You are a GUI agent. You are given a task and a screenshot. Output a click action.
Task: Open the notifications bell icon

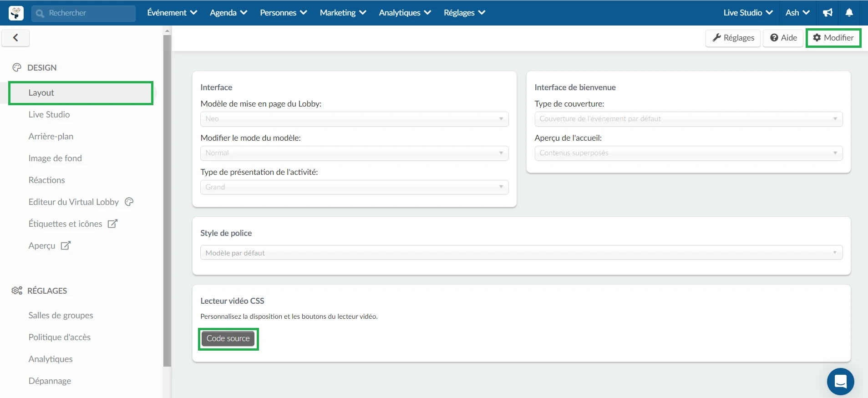[849, 13]
